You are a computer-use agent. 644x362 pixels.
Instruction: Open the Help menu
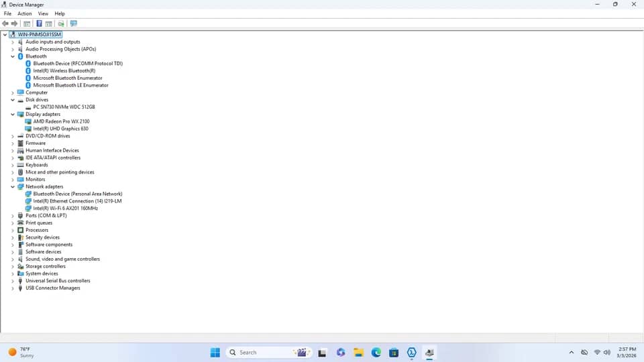pyautogui.click(x=60, y=13)
